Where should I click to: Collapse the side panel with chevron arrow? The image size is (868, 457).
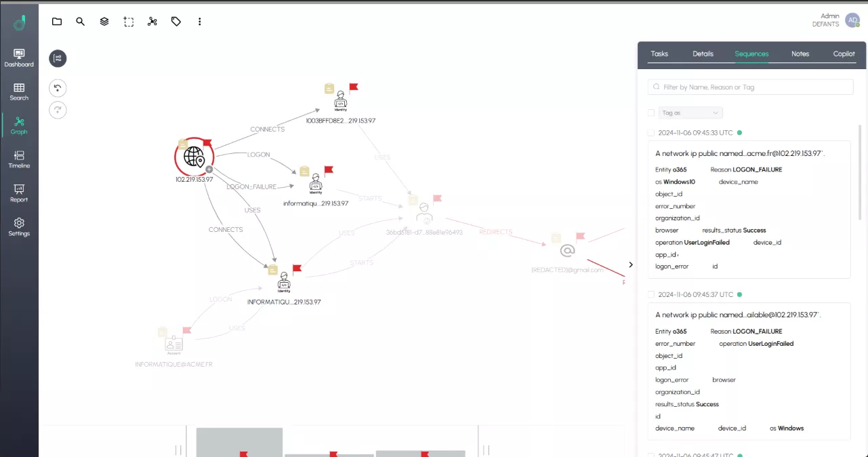(631, 265)
